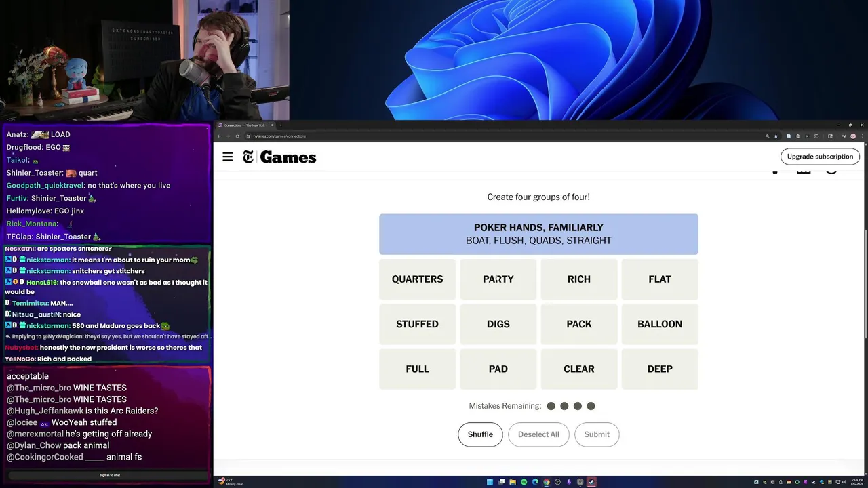The image size is (868, 488).
Task: Click the browser reload icon
Action: coord(237,136)
